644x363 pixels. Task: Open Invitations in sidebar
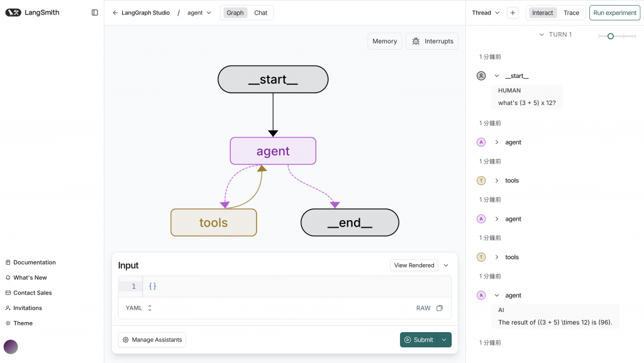(x=24, y=308)
